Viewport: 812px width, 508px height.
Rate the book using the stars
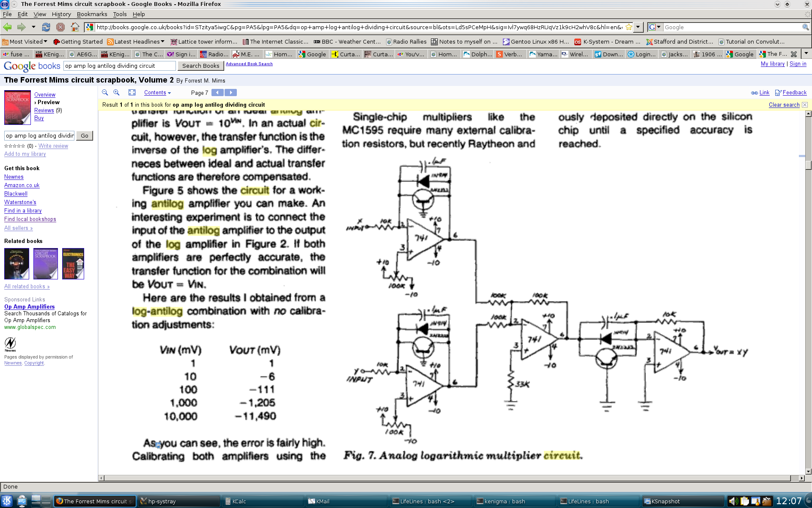click(x=14, y=146)
